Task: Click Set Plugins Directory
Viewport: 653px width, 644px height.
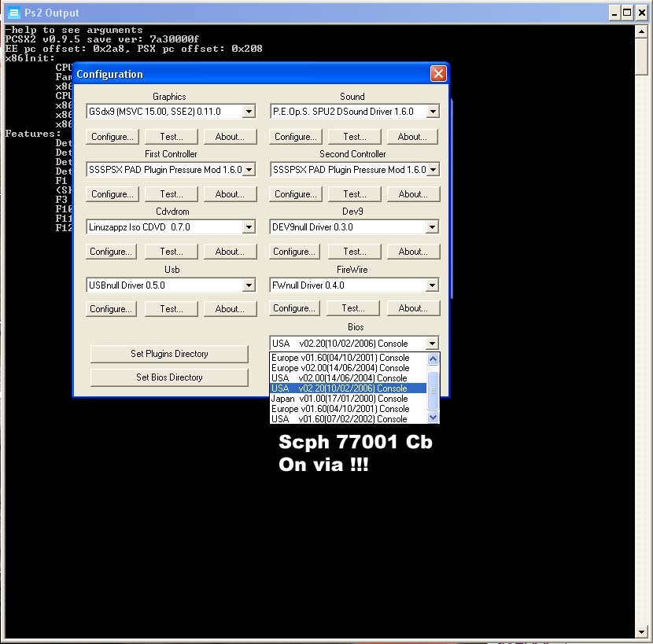Action: point(169,354)
